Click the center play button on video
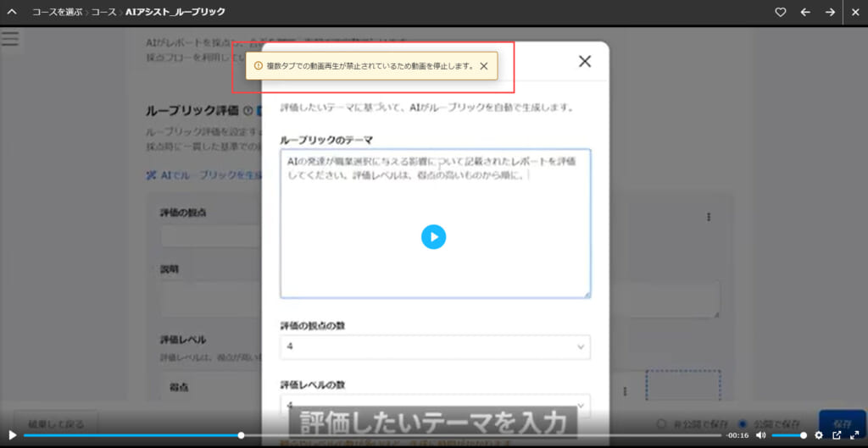The height and width of the screenshot is (448, 868). coord(433,237)
